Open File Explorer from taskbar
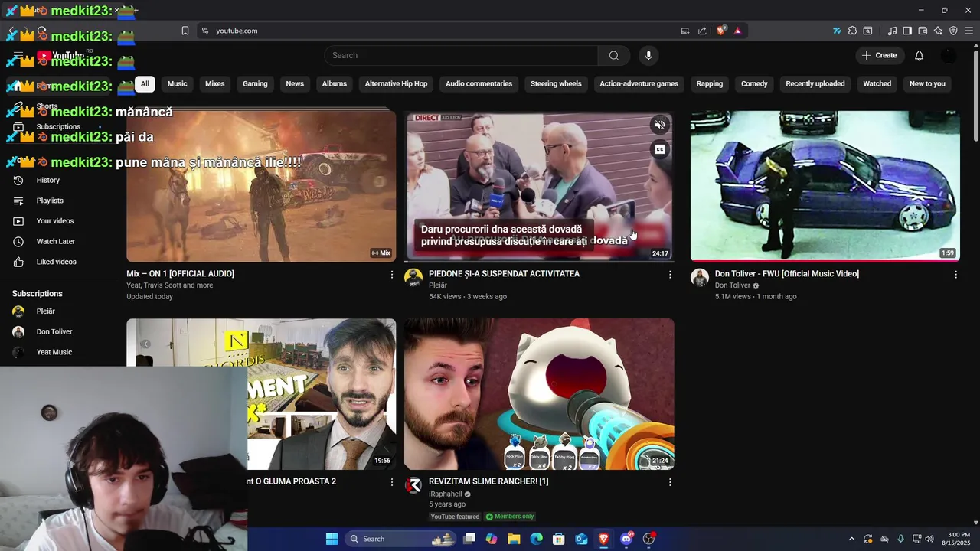Screen dimensions: 980x551 [x=514, y=539]
